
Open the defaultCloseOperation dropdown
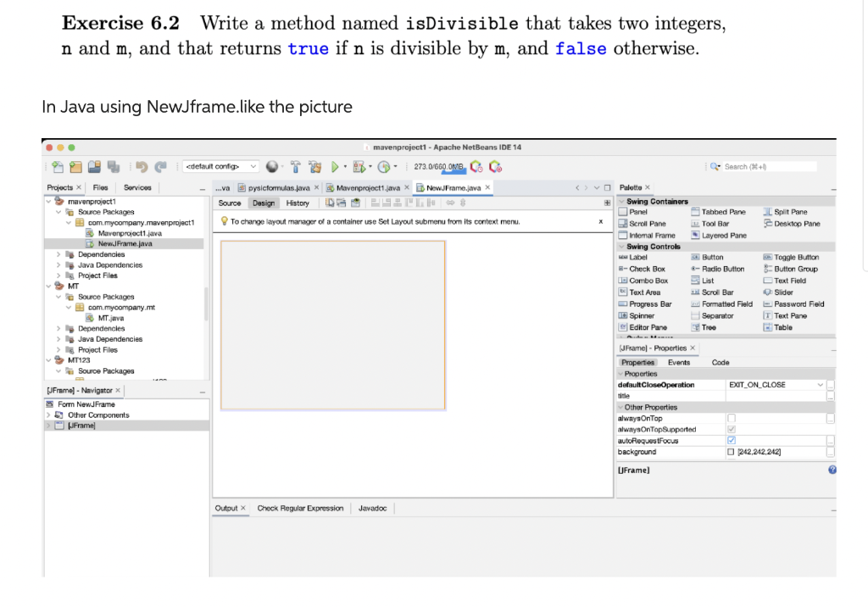click(x=820, y=384)
